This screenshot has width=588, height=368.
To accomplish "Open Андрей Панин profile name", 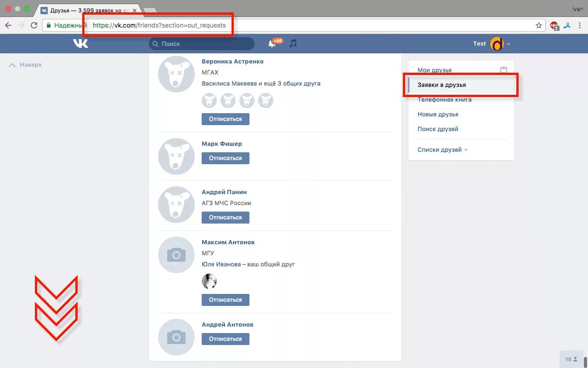I will (x=224, y=192).
